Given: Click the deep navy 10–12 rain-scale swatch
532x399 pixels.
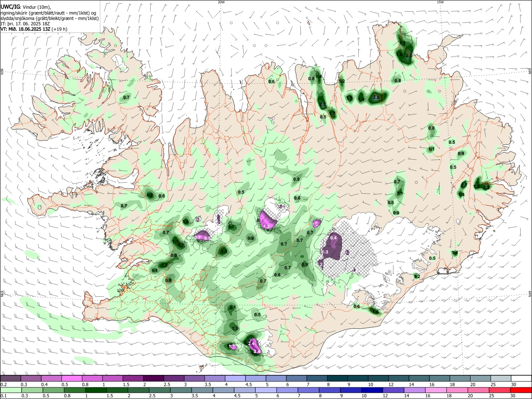Looking at the screenshot, I should (x=372, y=390).
